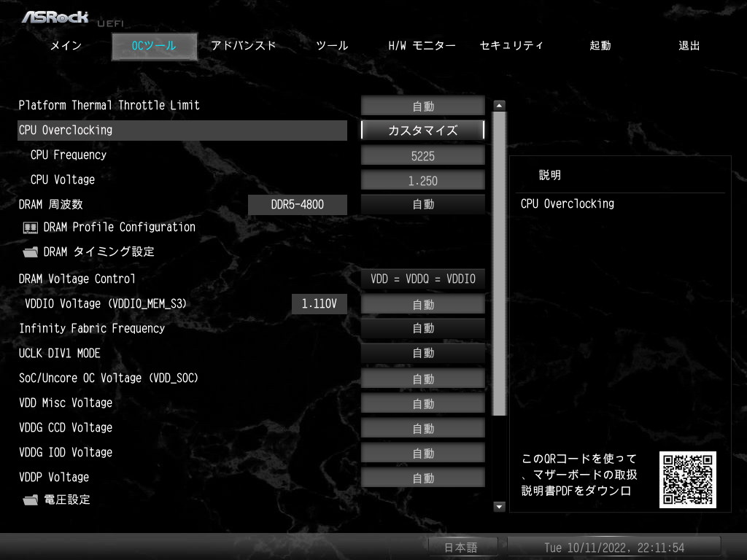
Task: Open the ツール tab
Action: click(x=332, y=46)
